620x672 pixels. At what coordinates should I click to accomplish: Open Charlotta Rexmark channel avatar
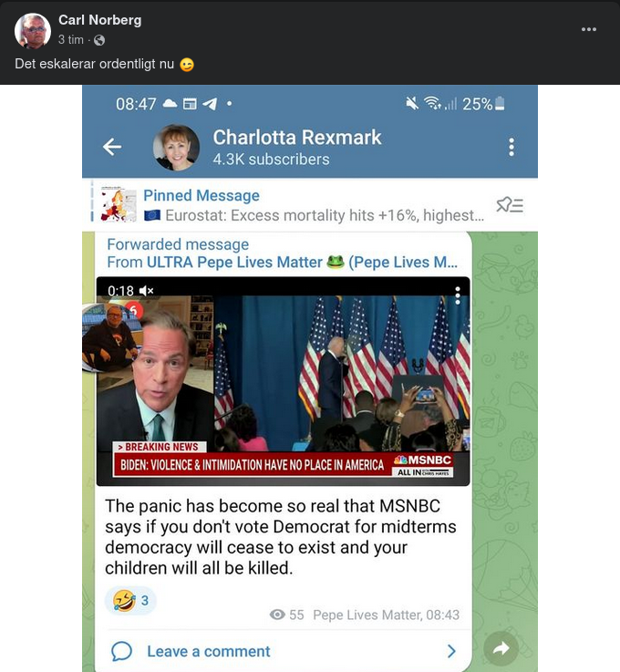176,148
